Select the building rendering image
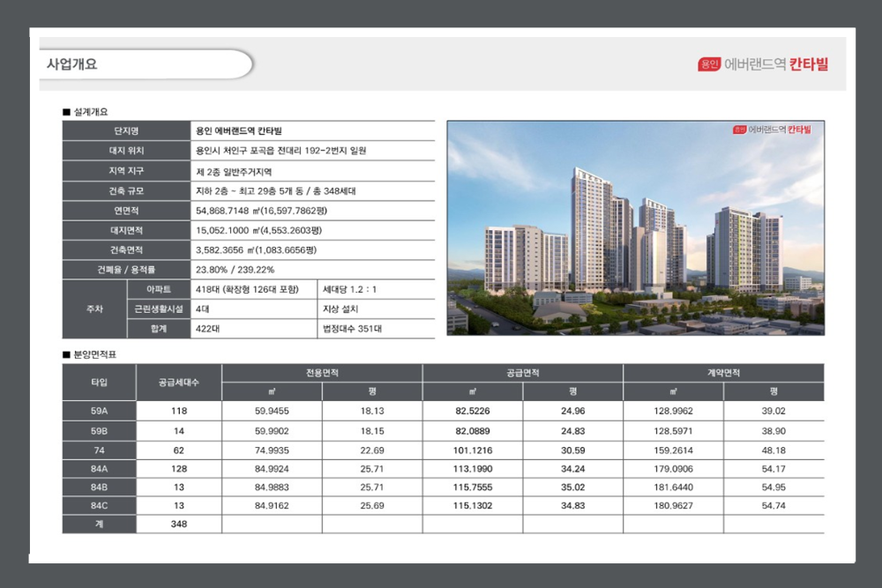Viewport: 882px width, 588px height. pyautogui.click(x=636, y=227)
